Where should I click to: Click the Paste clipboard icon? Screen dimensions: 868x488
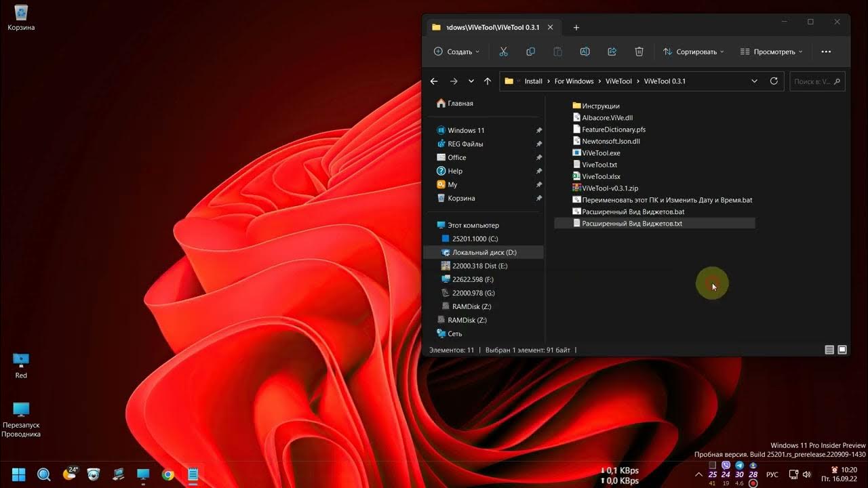[557, 52]
